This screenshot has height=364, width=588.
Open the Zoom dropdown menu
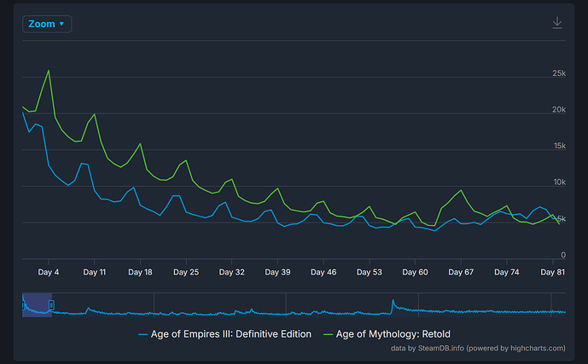pyautogui.click(x=47, y=24)
